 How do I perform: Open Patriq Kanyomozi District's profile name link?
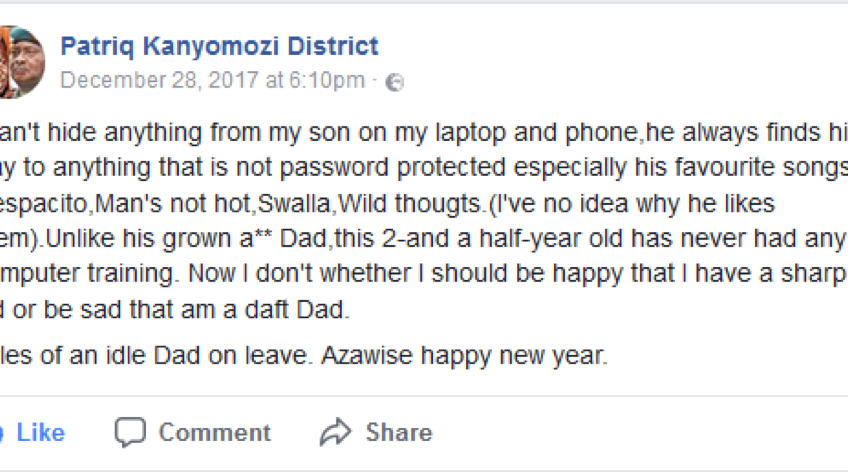click(219, 46)
